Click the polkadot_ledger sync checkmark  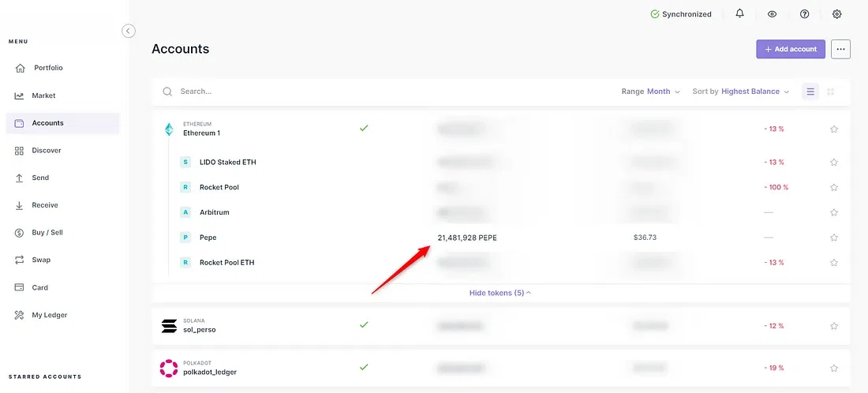pos(364,366)
